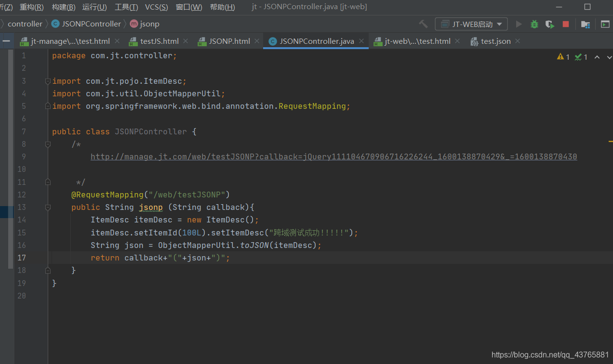The height and width of the screenshot is (364, 613).
Task: Close the jt-web test.html tab
Action: tap(457, 41)
